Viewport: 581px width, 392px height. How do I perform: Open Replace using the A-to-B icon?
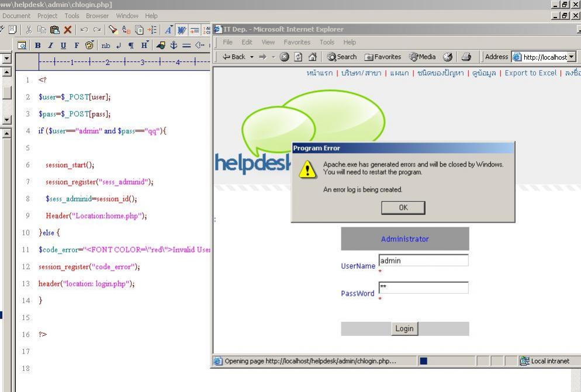(x=126, y=30)
